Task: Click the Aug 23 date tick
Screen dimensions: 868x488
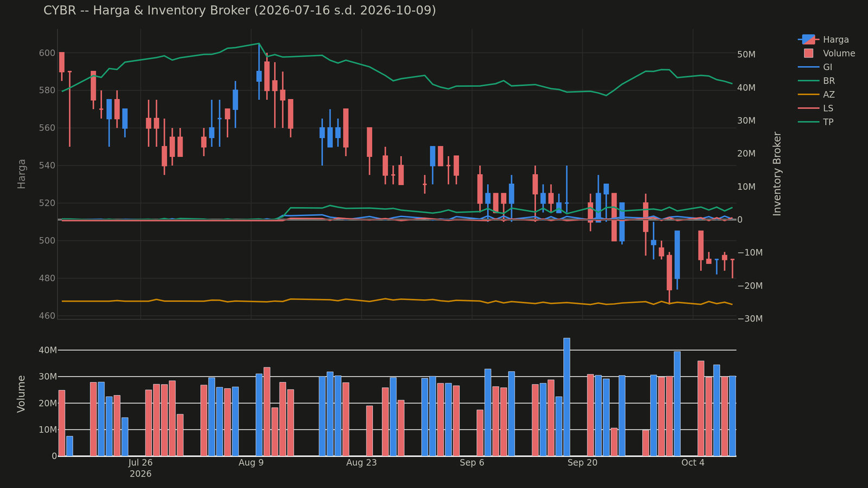Action: click(361, 463)
